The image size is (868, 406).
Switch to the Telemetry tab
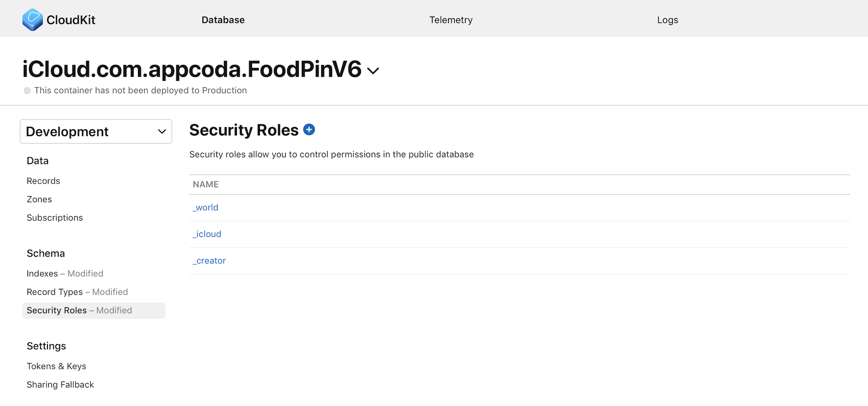(x=451, y=20)
